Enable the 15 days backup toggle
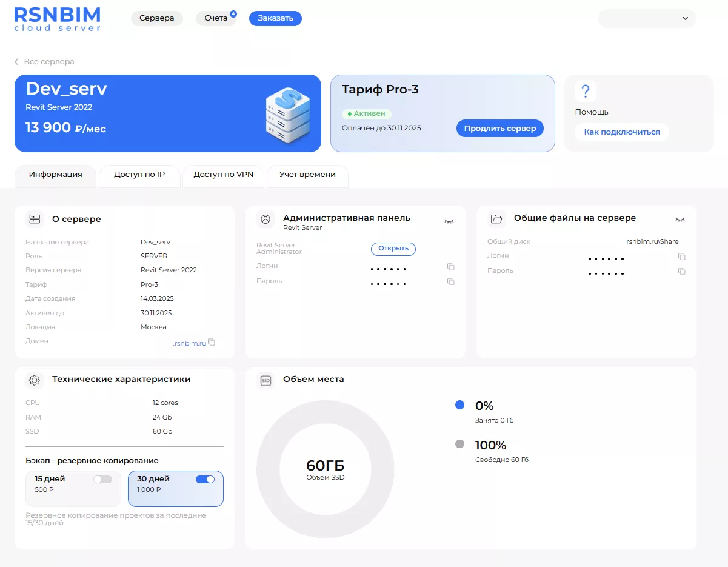This screenshot has height=567, width=728. coord(103,479)
